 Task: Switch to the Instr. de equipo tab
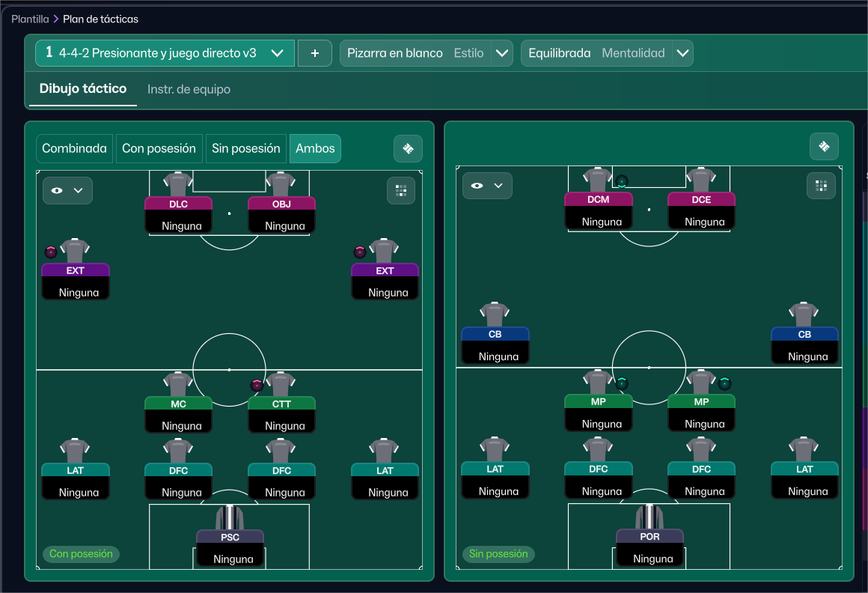[189, 89]
